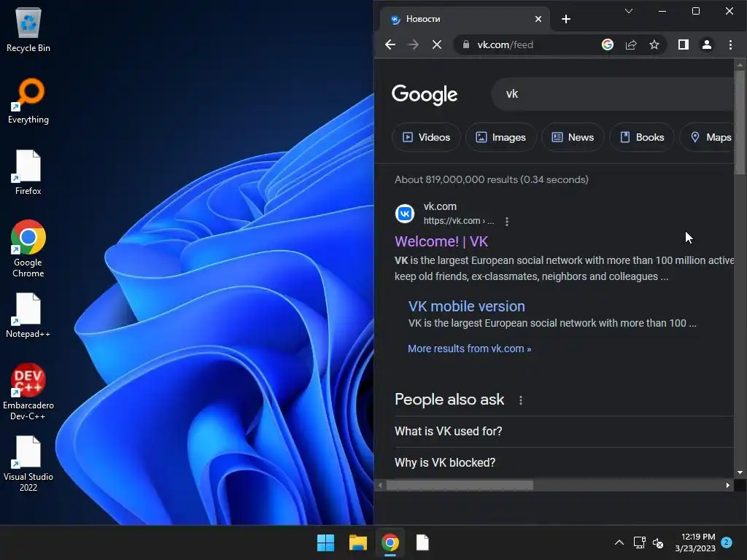Open options menu next to vk.com result
747x560 pixels.
507,222
